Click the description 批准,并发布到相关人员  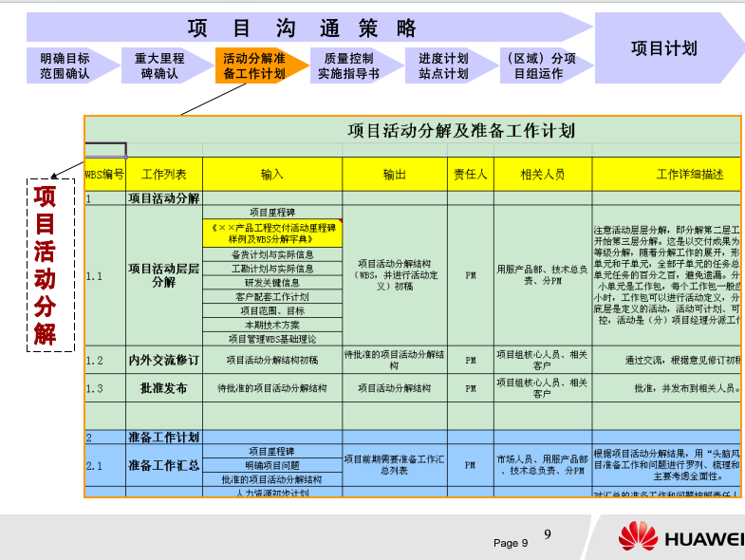point(666,388)
